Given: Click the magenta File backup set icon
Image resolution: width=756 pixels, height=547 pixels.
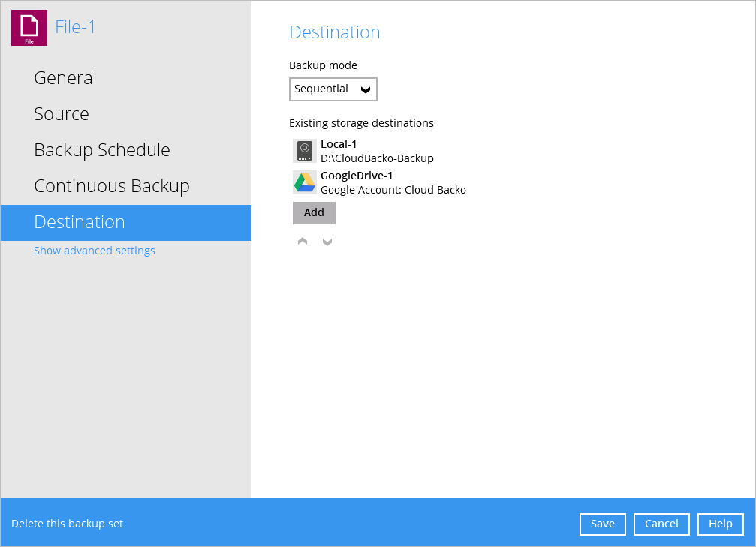Looking at the screenshot, I should pyautogui.click(x=29, y=28).
